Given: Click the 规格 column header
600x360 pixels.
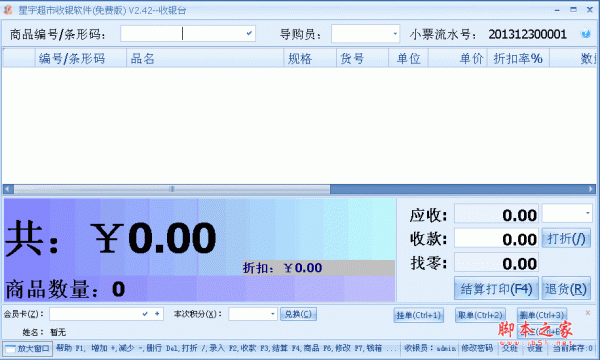Looking at the screenshot, I should coord(310,59).
